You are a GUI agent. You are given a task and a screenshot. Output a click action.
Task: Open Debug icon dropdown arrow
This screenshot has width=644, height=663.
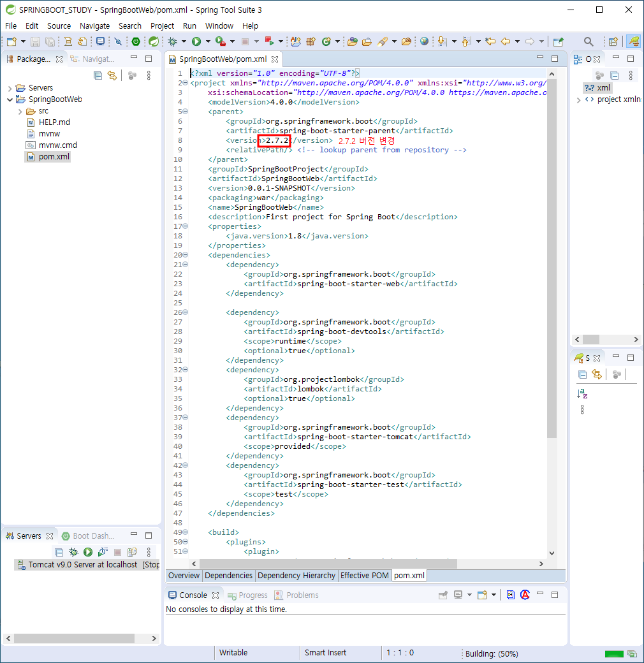pyautogui.click(x=184, y=41)
